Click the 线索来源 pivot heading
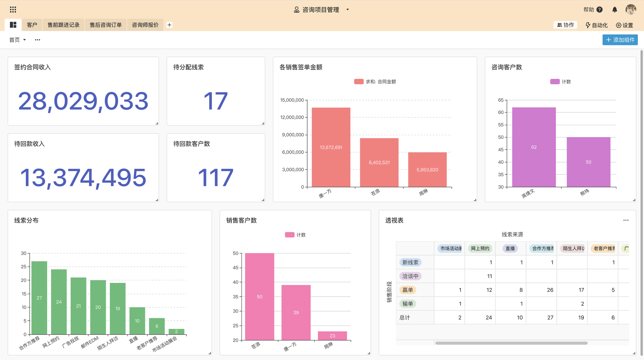The image size is (644, 360). 512,235
